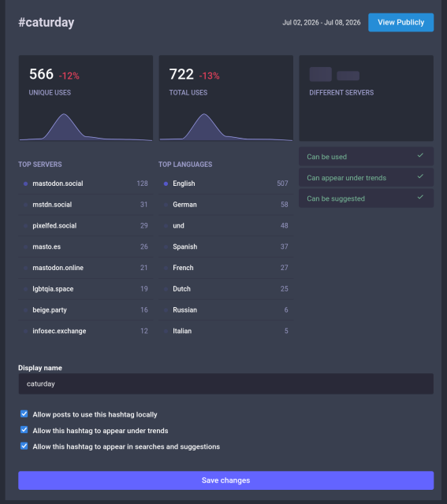This screenshot has height=504, width=447.
Task: Click the German language row
Action: click(226, 205)
